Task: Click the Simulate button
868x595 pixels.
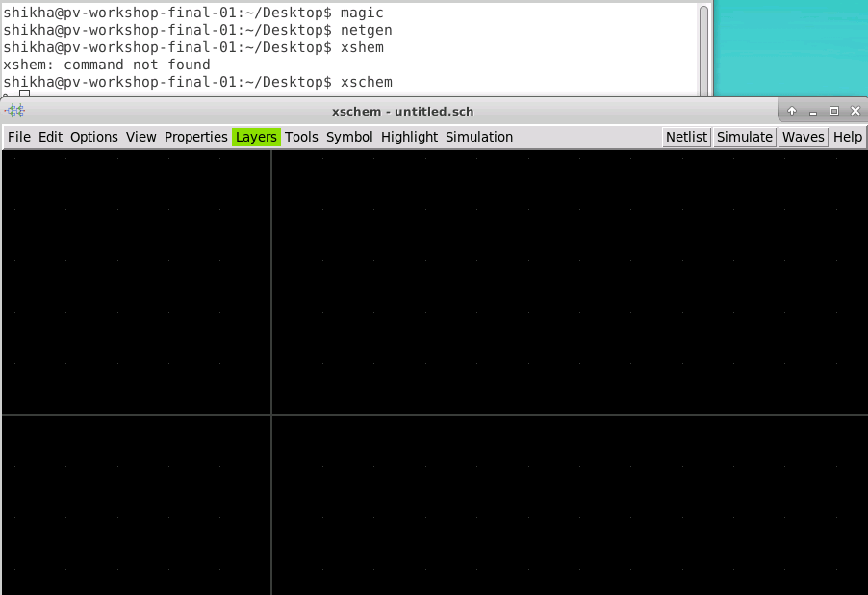Action: pos(744,137)
